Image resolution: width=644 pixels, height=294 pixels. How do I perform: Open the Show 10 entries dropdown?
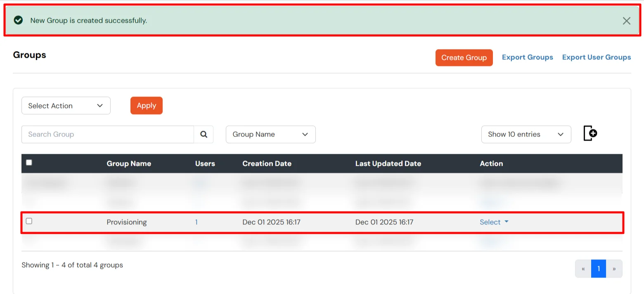pyautogui.click(x=526, y=134)
